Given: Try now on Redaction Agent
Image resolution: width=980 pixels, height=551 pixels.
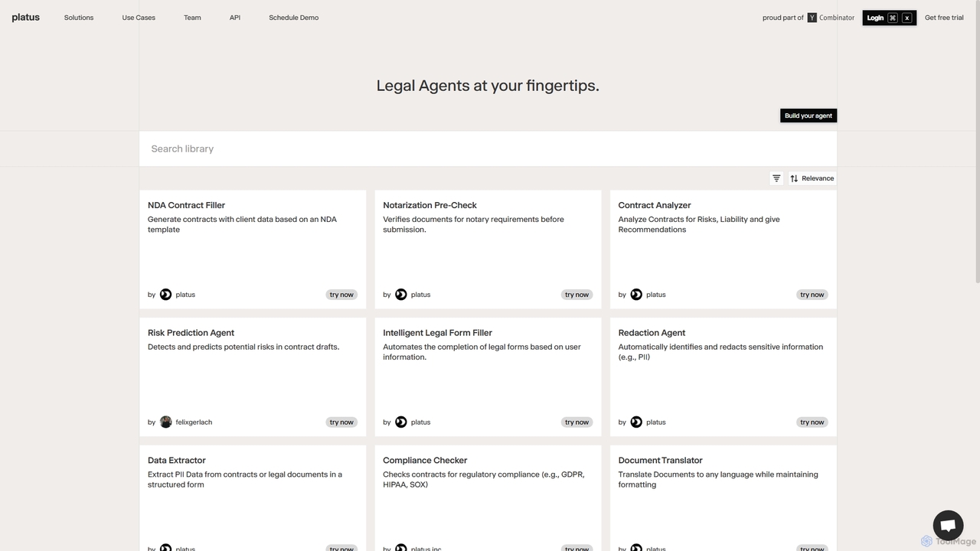Looking at the screenshot, I should (812, 422).
